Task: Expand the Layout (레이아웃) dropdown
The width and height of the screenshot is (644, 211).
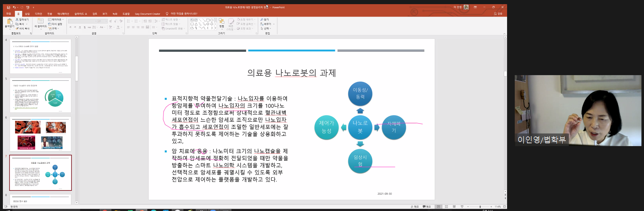Action: pos(56,20)
